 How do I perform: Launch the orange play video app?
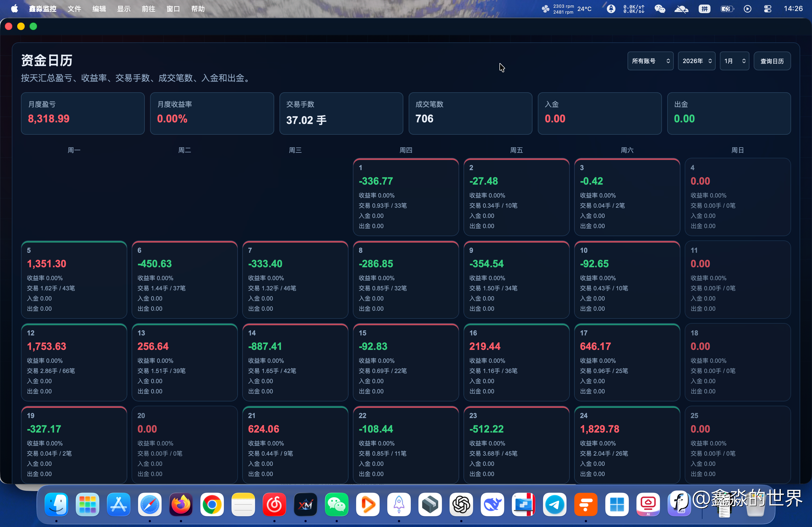click(368, 504)
